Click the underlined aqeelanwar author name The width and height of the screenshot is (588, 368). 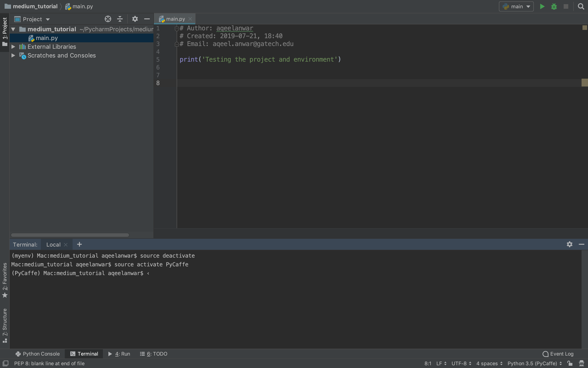(x=235, y=28)
